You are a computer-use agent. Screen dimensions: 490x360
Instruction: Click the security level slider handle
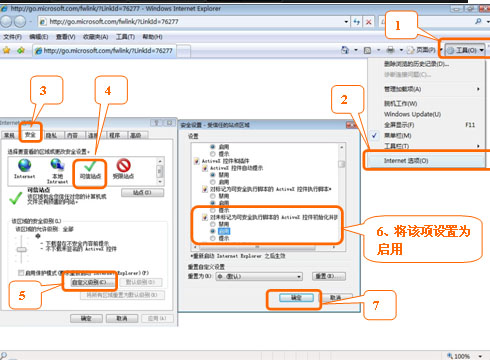pos(22,250)
